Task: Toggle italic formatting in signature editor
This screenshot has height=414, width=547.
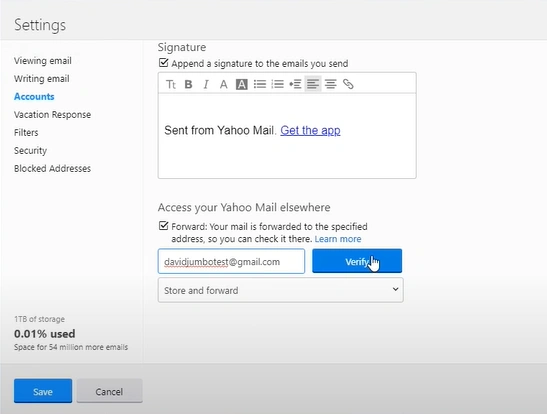Action: pyautogui.click(x=206, y=84)
